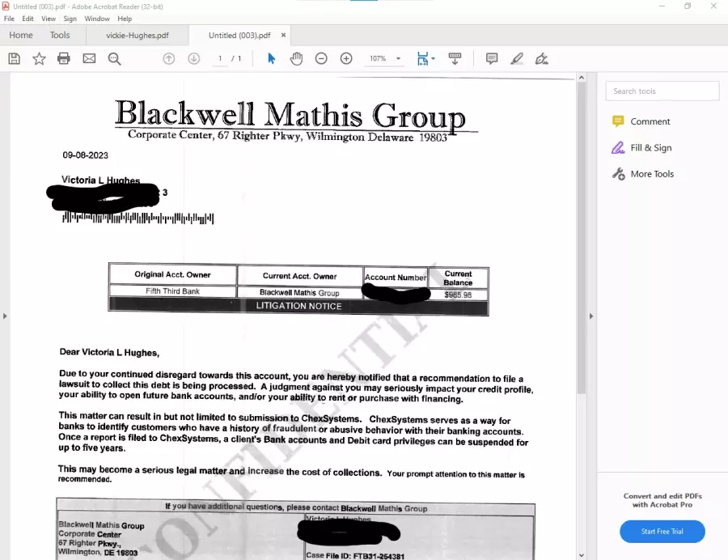Go to next page down arrow
The height and width of the screenshot is (560, 728).
pos(194,58)
